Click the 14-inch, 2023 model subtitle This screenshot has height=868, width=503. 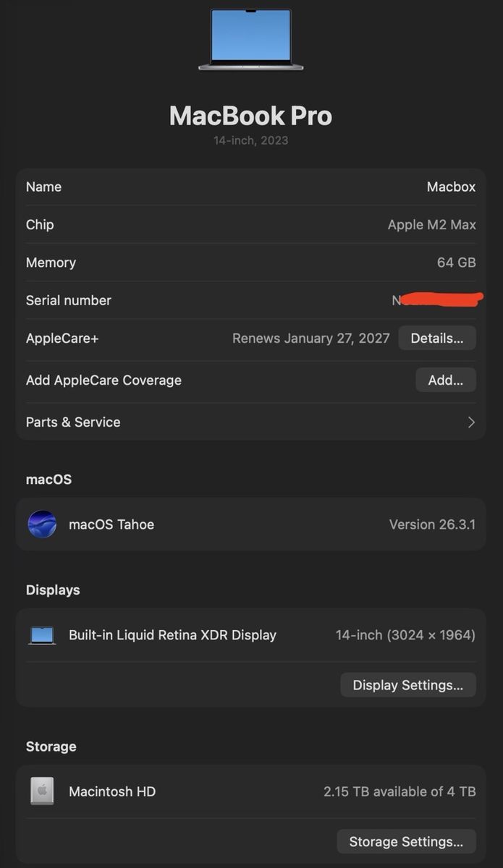pos(250,140)
